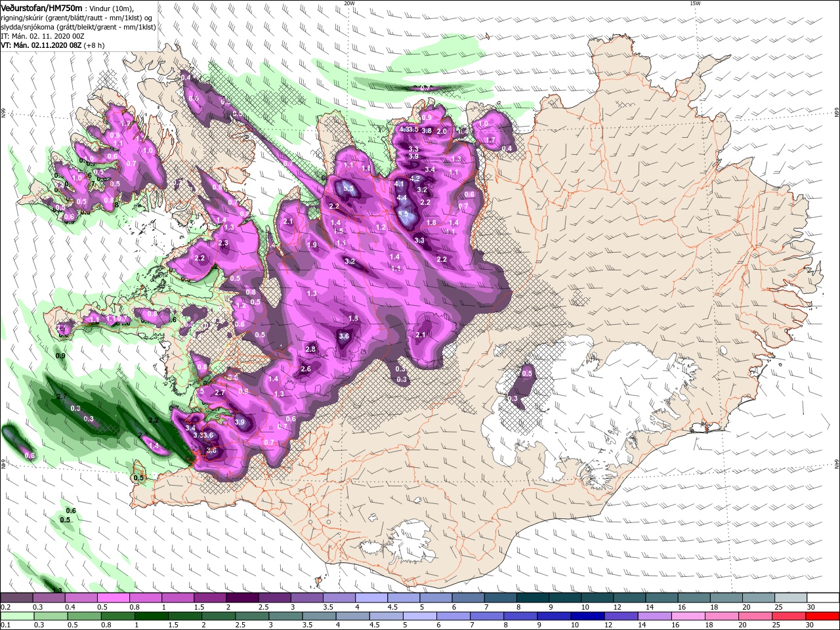Select the dark teal 8 swatch on snow scale
The image size is (840, 630).
[532, 597]
